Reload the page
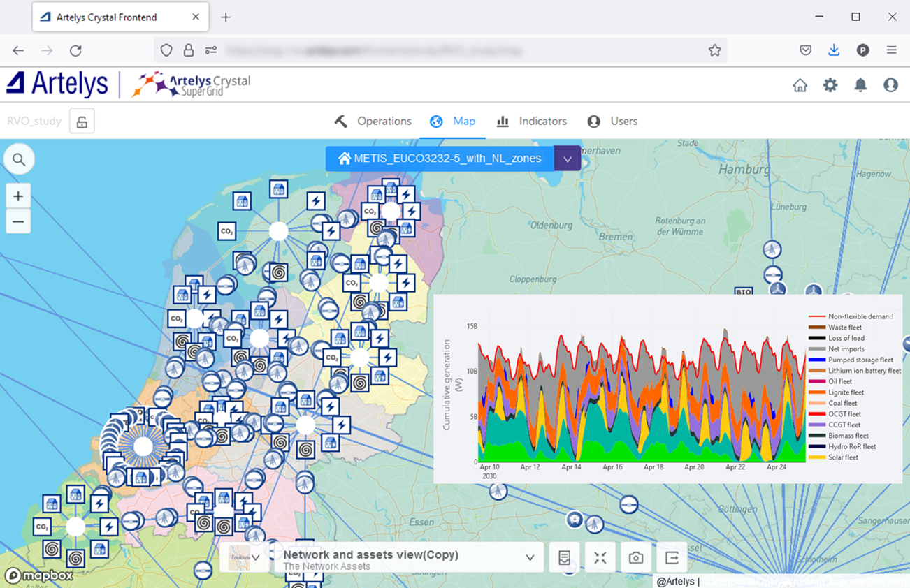910x588 pixels. coord(75,50)
